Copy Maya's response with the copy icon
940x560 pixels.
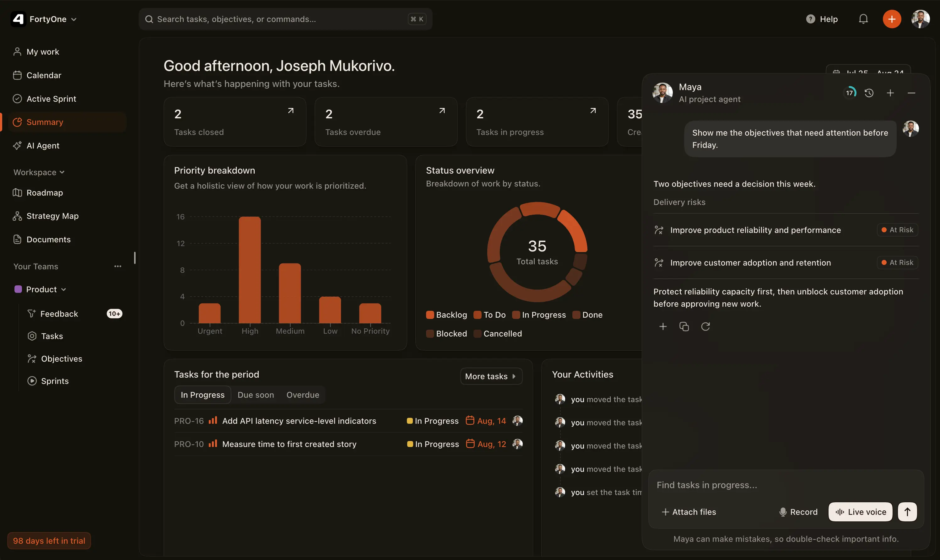684,326
